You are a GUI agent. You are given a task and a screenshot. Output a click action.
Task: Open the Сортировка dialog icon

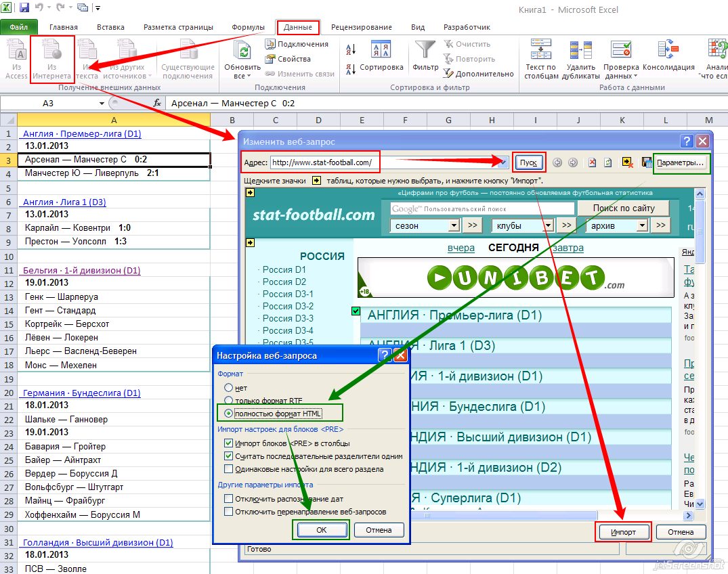tap(381, 49)
